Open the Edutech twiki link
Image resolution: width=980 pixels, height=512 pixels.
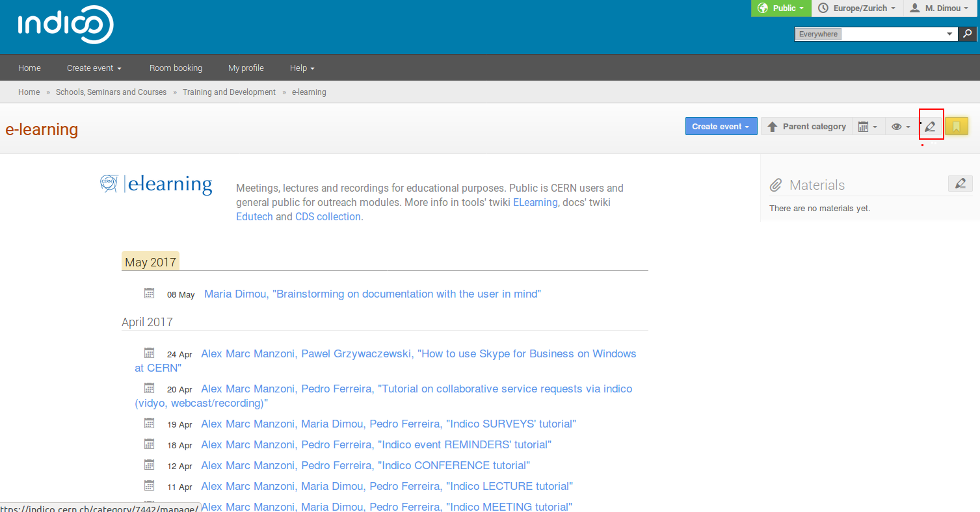[x=254, y=216]
